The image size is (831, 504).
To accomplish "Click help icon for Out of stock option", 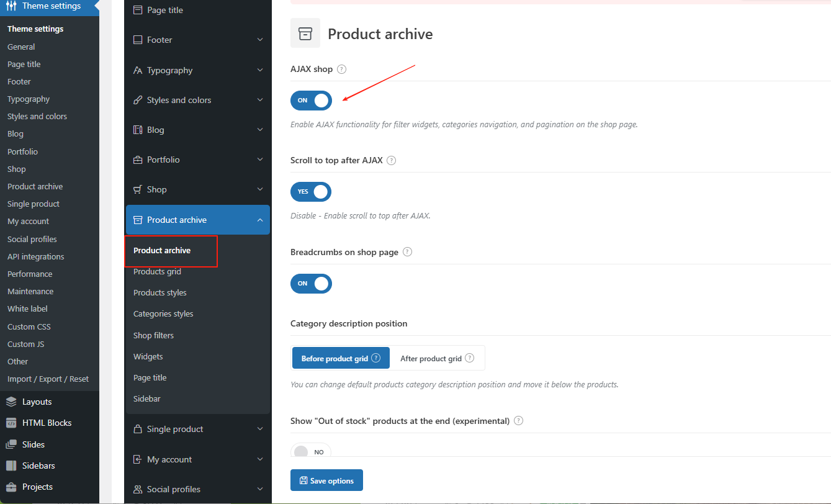I will [518, 421].
